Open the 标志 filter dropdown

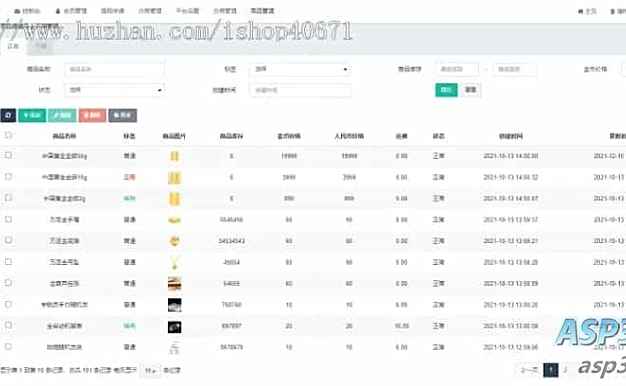pyautogui.click(x=300, y=69)
